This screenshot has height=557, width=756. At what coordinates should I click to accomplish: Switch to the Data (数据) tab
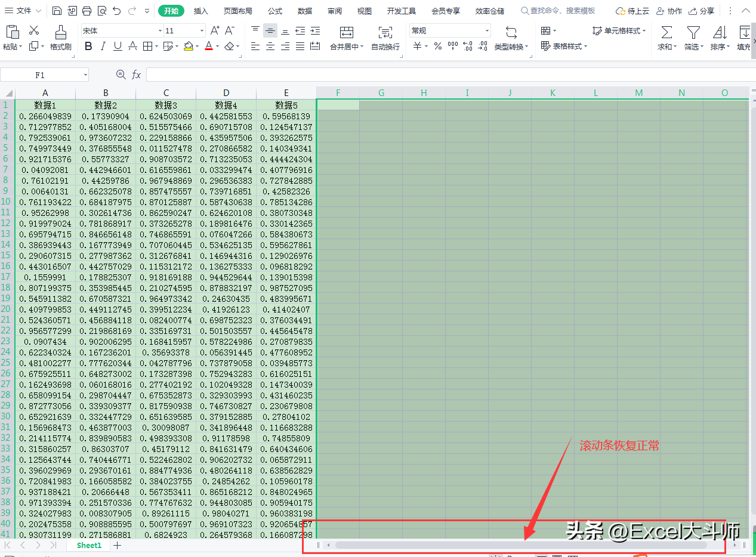[x=305, y=11]
